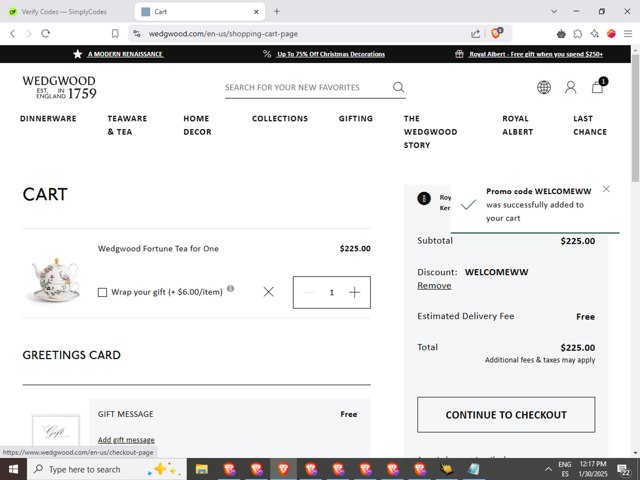
Task: Open A Modern Renaissance banner link
Action: (x=125, y=54)
